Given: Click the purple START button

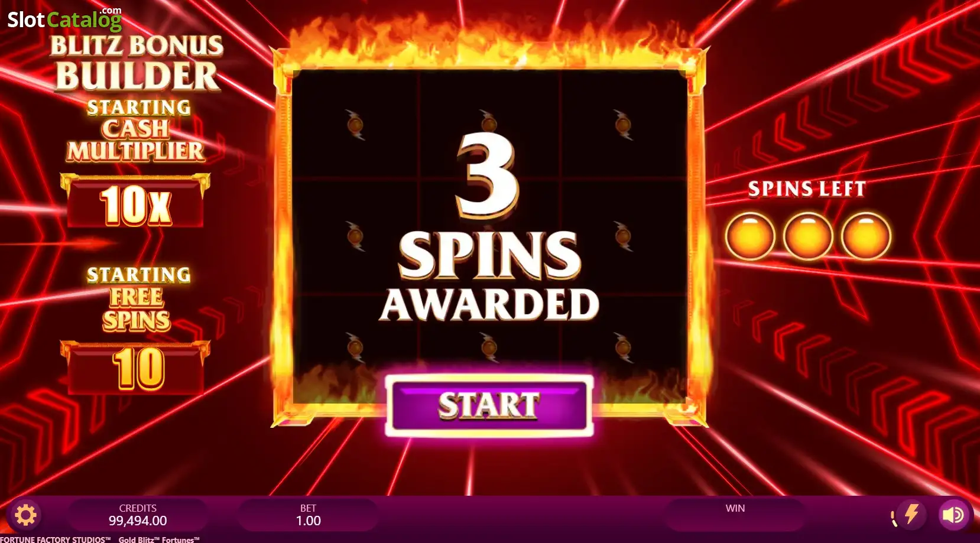Looking at the screenshot, I should point(489,405).
